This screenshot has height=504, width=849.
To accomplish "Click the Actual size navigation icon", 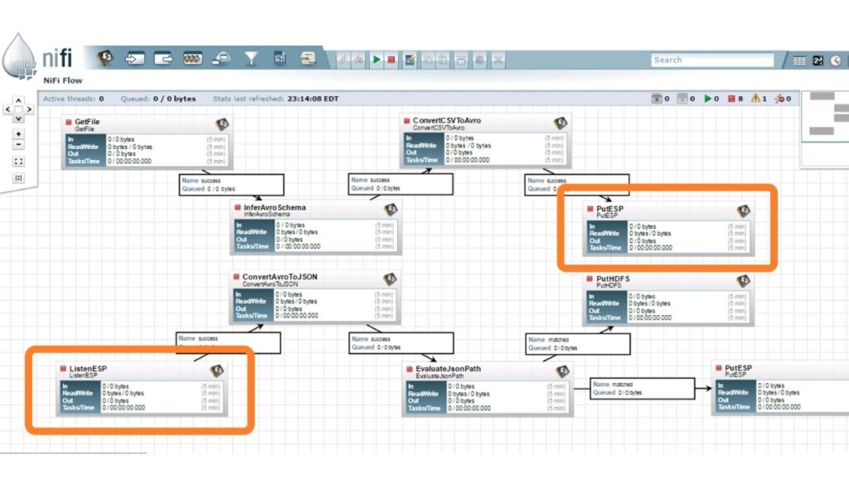I will pyautogui.click(x=18, y=177).
